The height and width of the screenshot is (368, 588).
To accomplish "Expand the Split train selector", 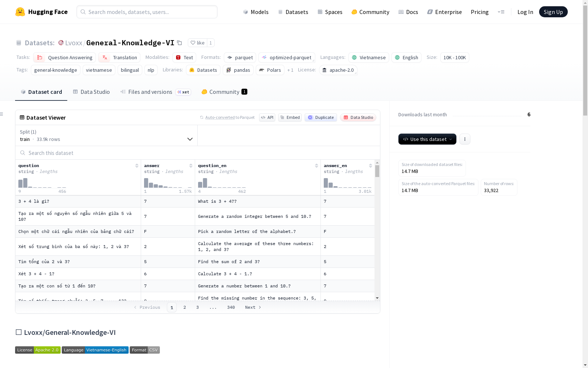I will [x=107, y=135].
